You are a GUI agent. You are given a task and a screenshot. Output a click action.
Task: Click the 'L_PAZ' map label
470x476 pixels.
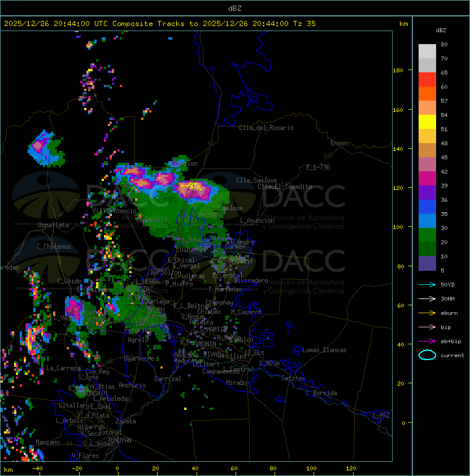pos(381,416)
